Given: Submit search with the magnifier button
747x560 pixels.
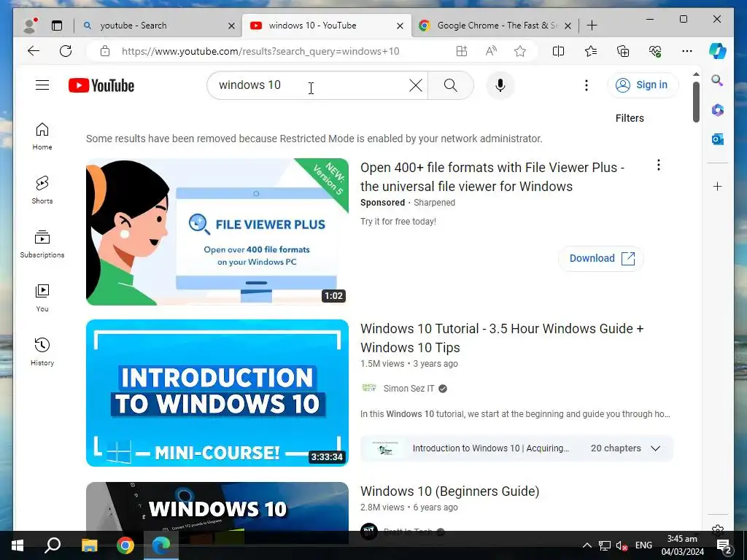Looking at the screenshot, I should click(x=450, y=85).
